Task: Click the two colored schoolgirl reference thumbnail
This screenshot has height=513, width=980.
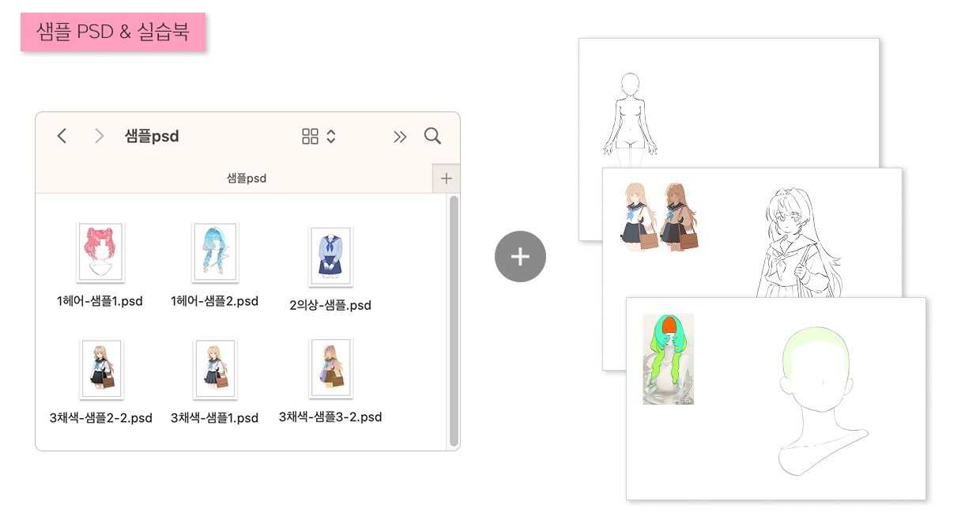Action: click(x=660, y=217)
